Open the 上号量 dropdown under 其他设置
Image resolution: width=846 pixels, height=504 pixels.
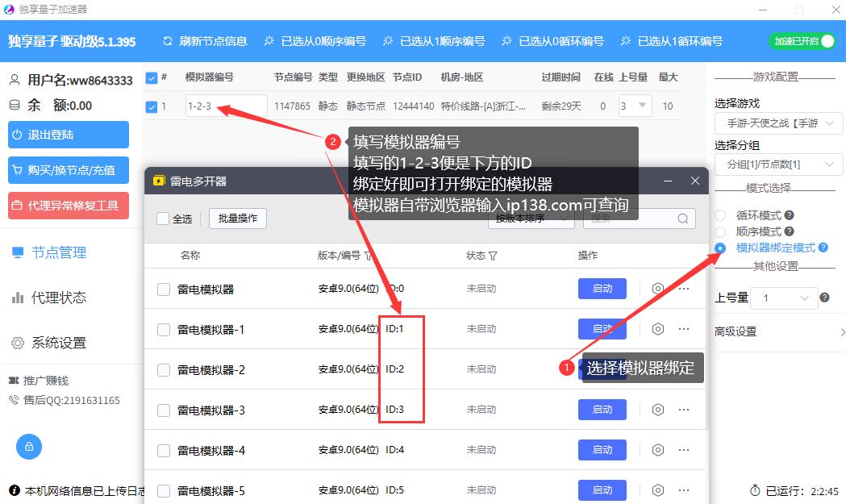784,298
